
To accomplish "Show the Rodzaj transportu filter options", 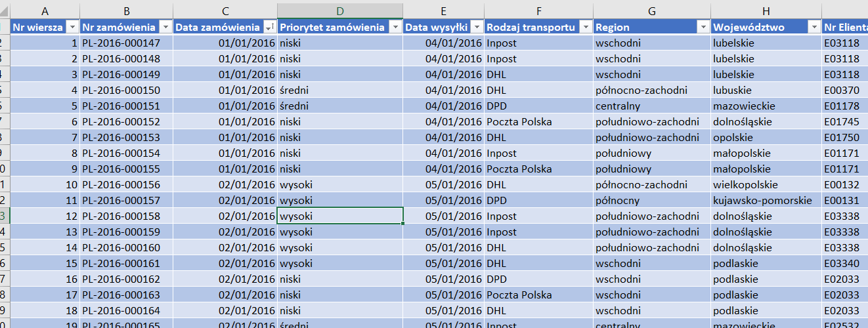I will (x=585, y=27).
